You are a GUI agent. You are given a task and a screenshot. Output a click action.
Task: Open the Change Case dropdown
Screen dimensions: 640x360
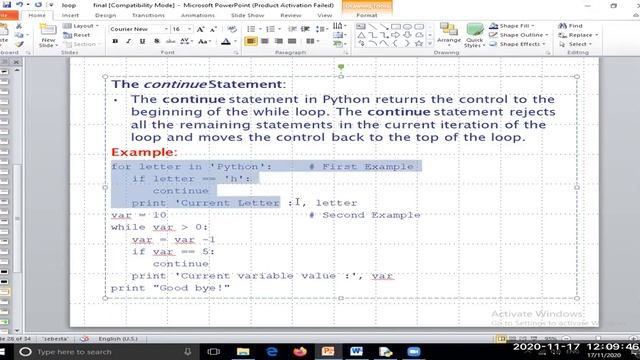click(204, 41)
